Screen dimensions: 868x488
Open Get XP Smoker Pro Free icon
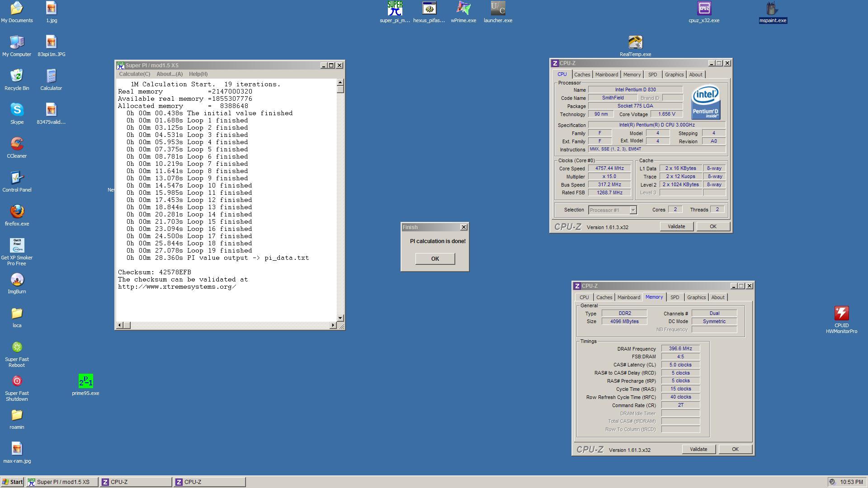coord(17,252)
